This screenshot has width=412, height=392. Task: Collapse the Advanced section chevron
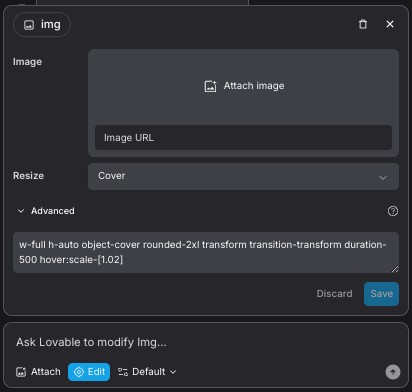[21, 211]
